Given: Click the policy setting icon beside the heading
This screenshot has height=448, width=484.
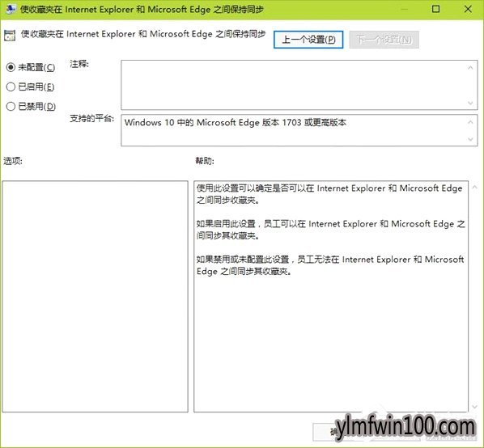Looking at the screenshot, I should pos(10,36).
